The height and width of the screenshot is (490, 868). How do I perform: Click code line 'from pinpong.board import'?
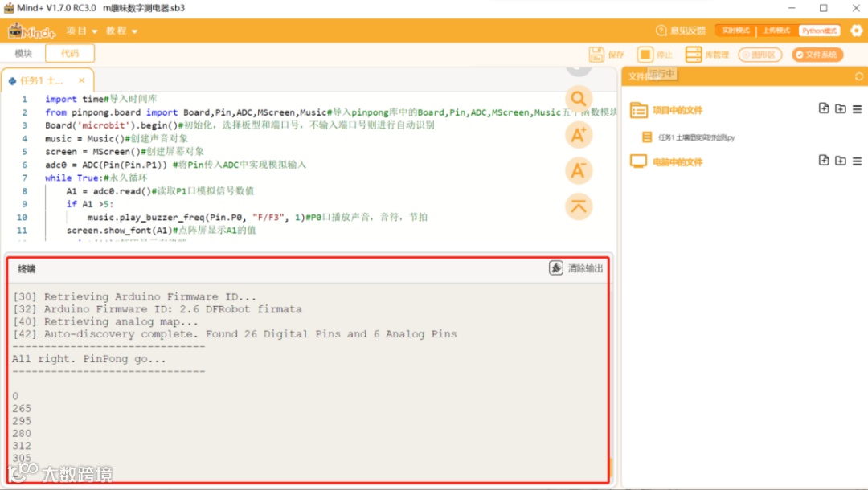[330, 112]
